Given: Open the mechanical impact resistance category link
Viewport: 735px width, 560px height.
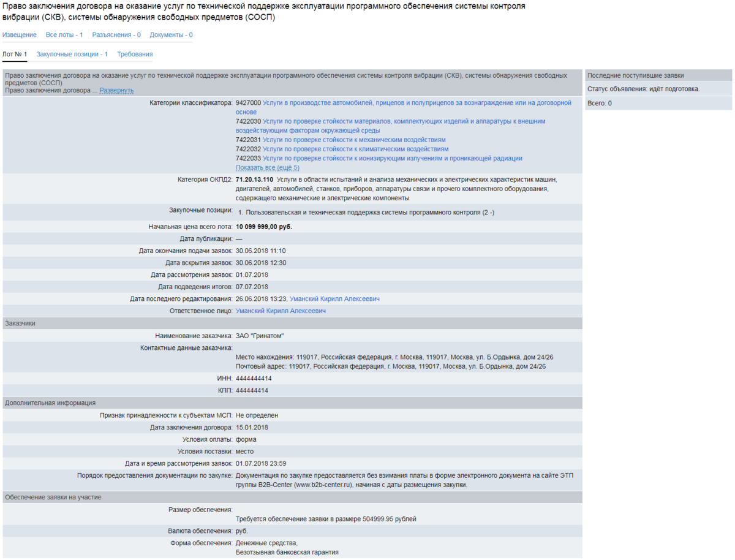Looking at the screenshot, I should pyautogui.click(x=354, y=140).
